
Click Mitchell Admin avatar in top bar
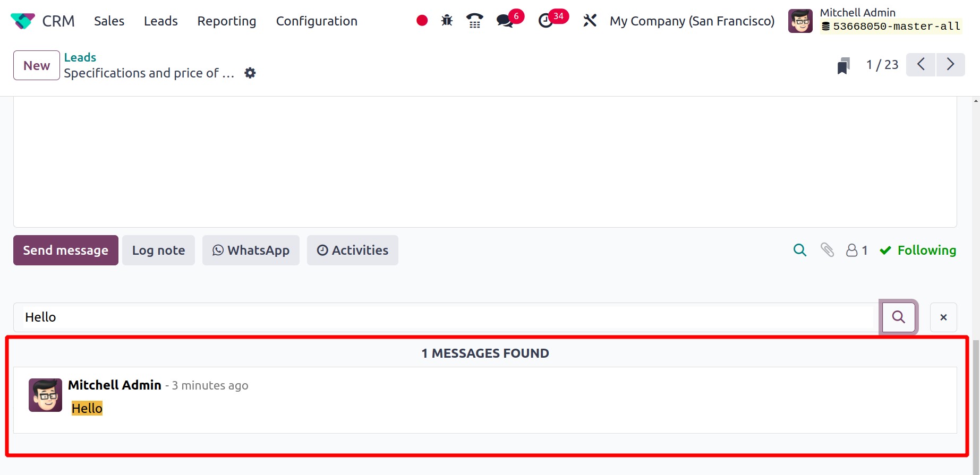pos(800,21)
